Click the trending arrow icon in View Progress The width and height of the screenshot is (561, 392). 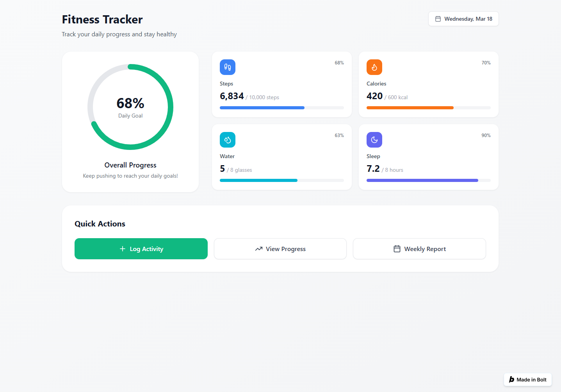pos(259,249)
